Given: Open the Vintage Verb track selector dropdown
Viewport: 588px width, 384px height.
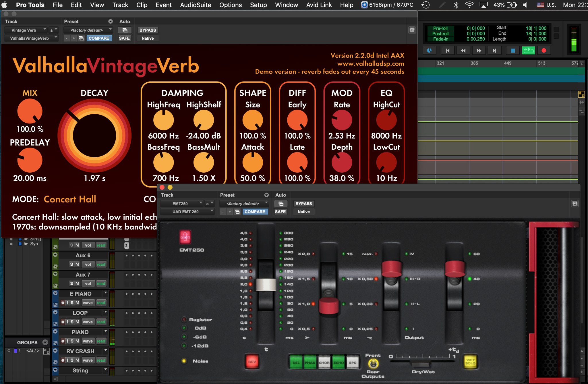Looking at the screenshot, I should coord(26,30).
